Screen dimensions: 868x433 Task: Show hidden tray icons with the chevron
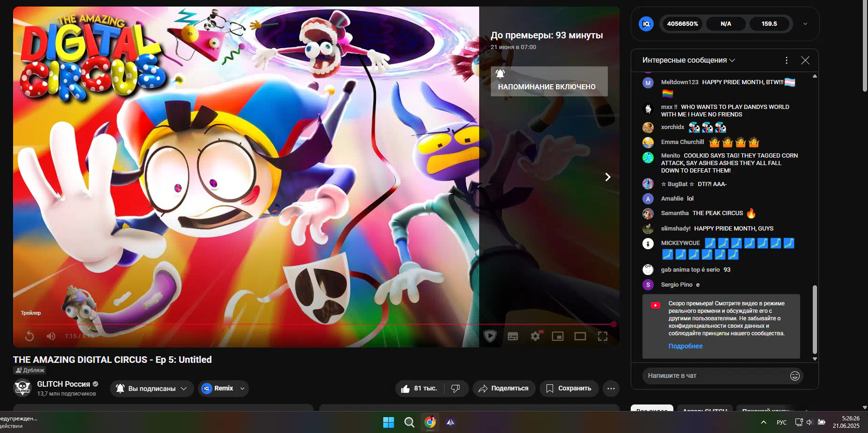point(764,422)
